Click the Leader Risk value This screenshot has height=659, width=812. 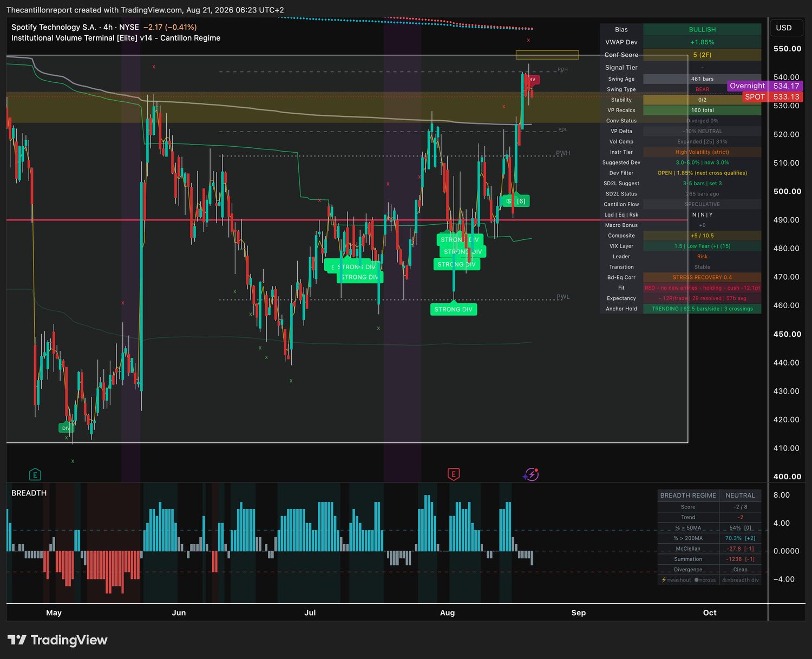702,257
